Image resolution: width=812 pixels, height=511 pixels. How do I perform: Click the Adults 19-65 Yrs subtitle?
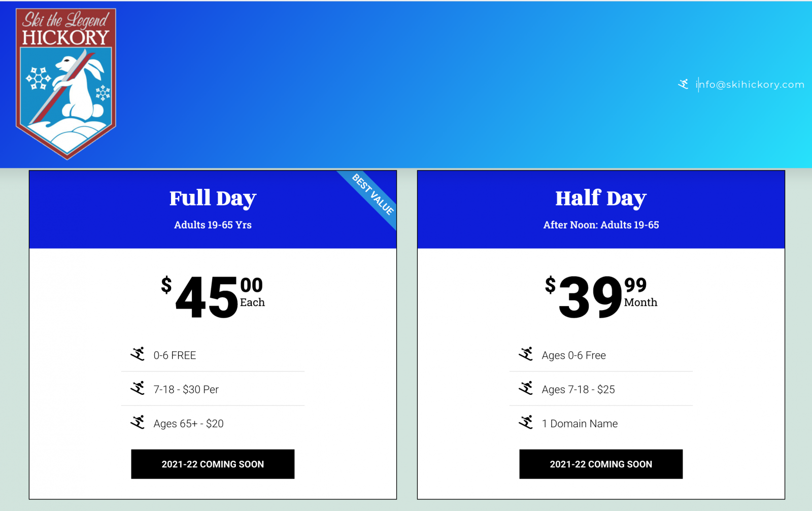213,225
